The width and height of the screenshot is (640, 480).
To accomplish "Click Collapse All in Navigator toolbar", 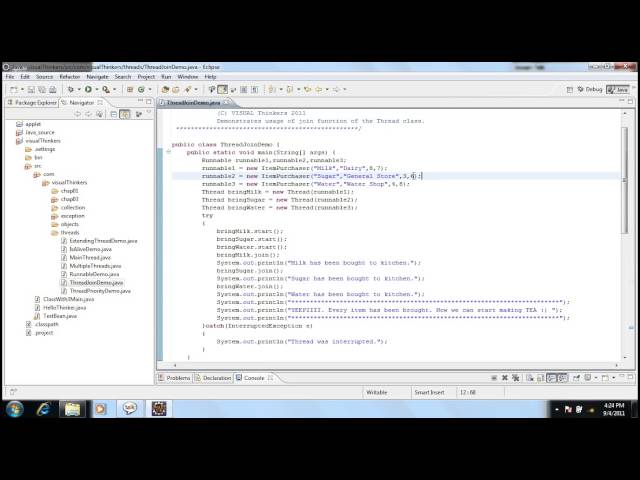I will [x=114, y=114].
